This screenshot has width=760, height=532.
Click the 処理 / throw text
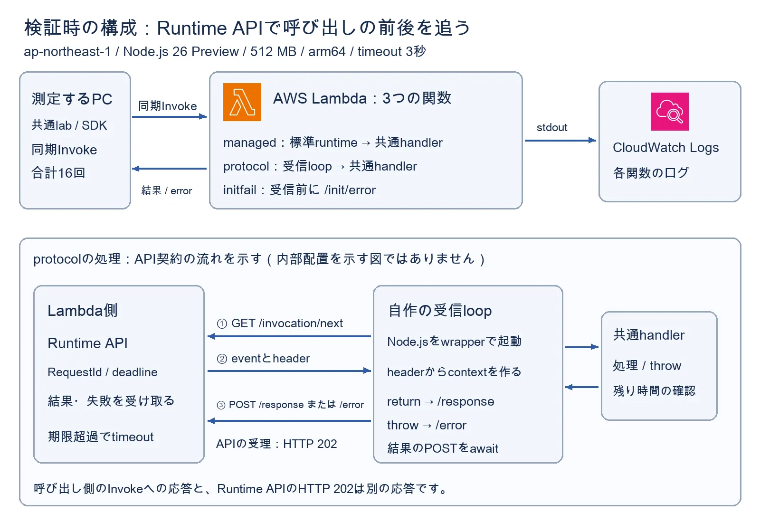(647, 366)
